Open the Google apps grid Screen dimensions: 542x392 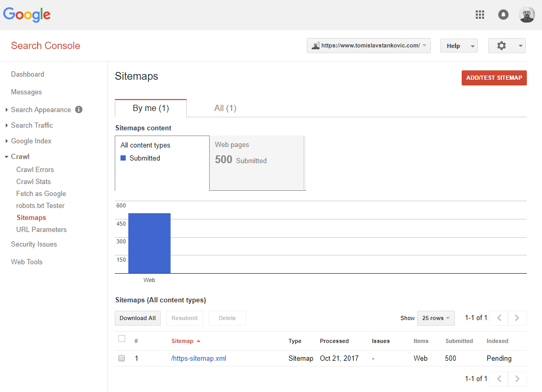(x=480, y=15)
